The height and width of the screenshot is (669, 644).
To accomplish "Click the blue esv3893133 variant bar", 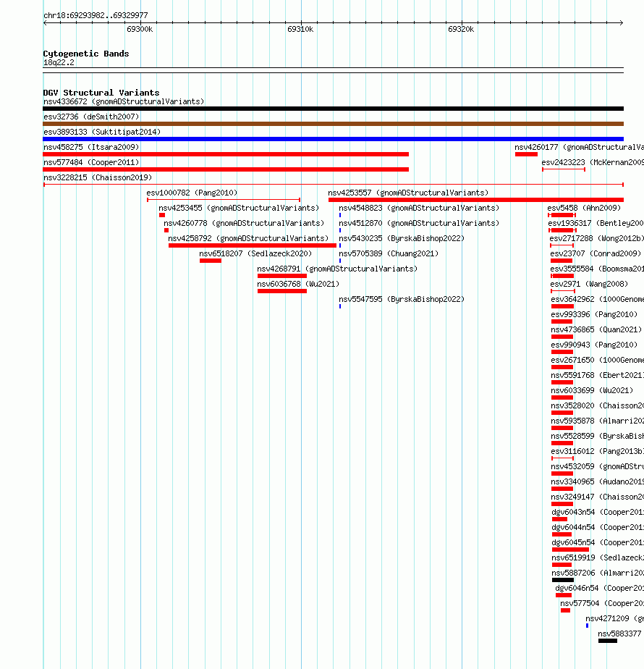I will point(333,139).
